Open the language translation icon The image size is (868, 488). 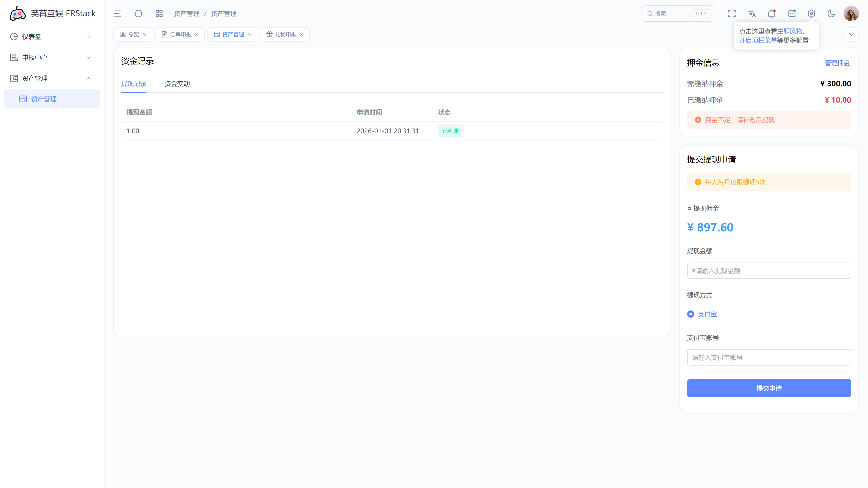pos(752,14)
